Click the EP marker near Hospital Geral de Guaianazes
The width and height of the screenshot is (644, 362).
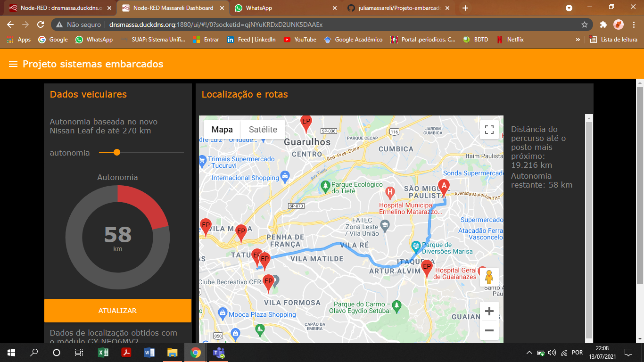point(427,269)
